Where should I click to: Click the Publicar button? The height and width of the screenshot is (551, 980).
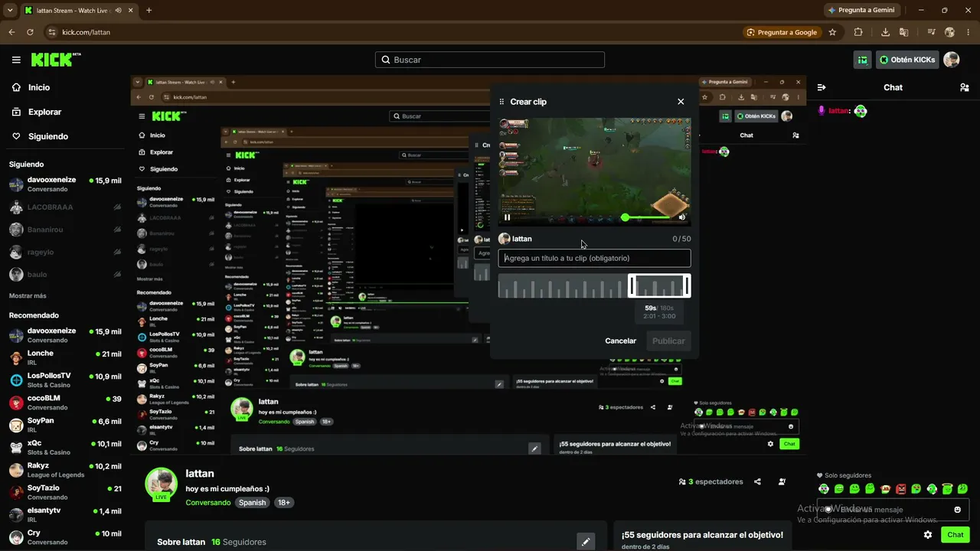(668, 341)
